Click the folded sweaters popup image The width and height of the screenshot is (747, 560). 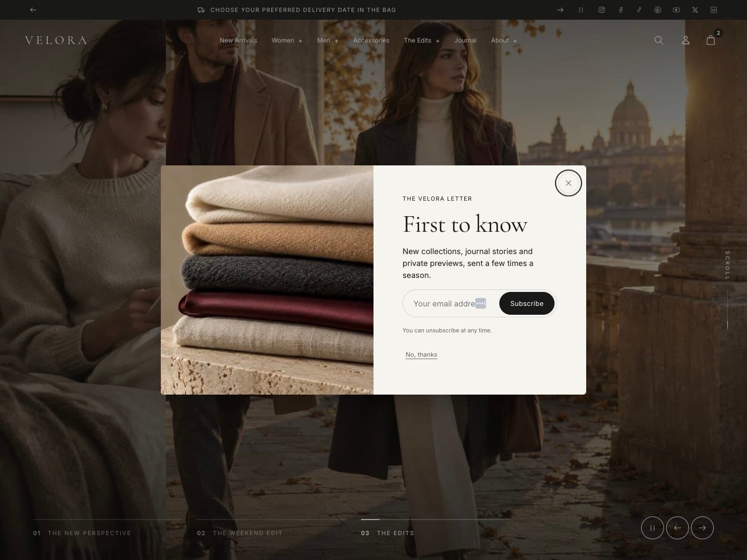click(267, 280)
